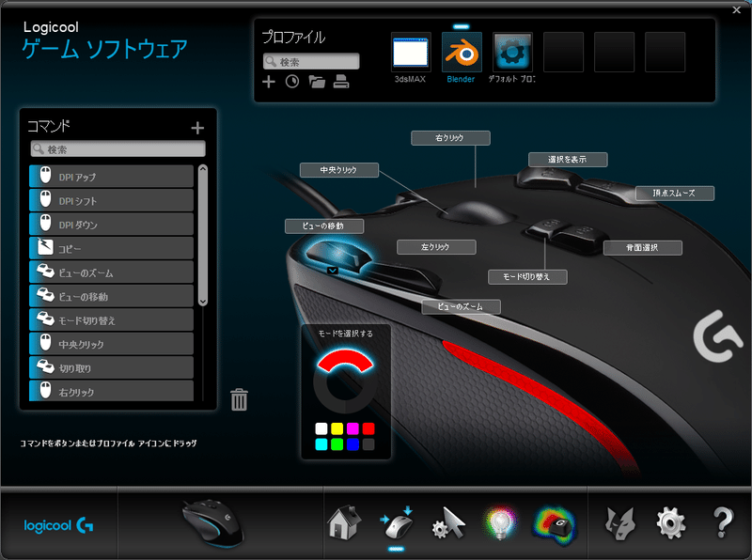This screenshot has height=560, width=752.
Task: Open software settings gear icon
Action: click(670, 523)
